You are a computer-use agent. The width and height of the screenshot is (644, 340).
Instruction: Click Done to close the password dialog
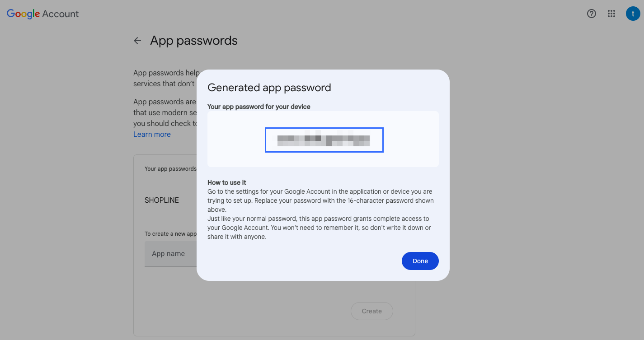coord(420,261)
